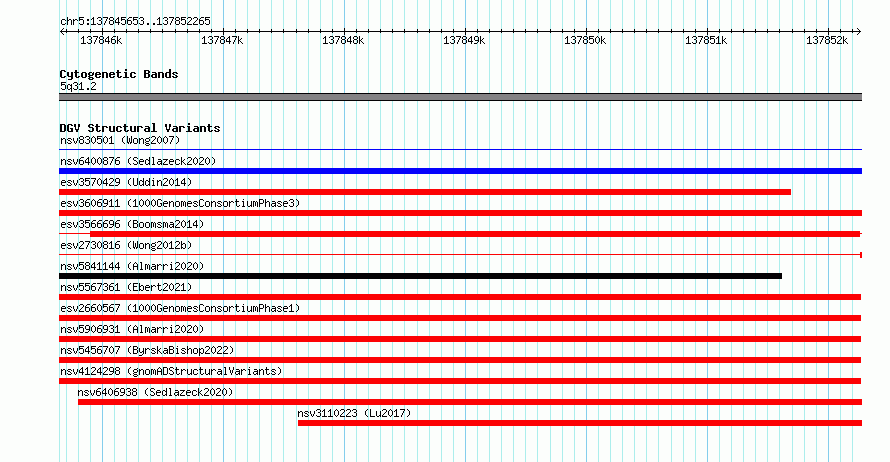Click the red nsv5906931 variant bar

(460, 339)
